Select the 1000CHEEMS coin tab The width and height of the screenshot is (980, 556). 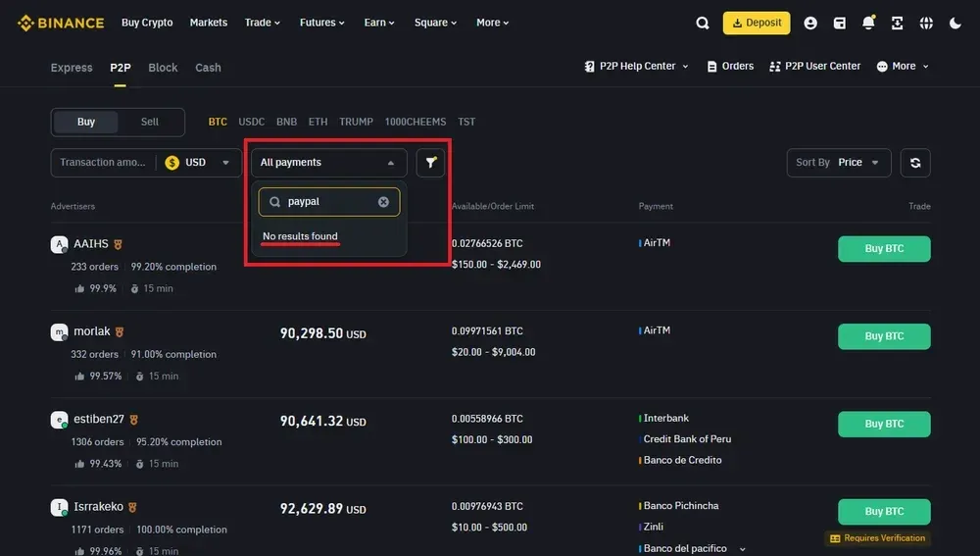(x=415, y=122)
